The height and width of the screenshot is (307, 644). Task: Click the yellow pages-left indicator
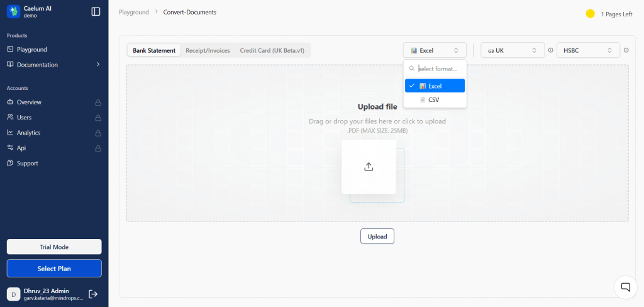(590, 14)
